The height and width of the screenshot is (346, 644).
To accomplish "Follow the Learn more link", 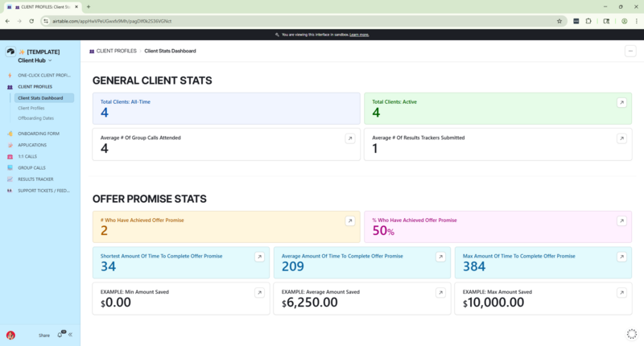I will coord(359,35).
